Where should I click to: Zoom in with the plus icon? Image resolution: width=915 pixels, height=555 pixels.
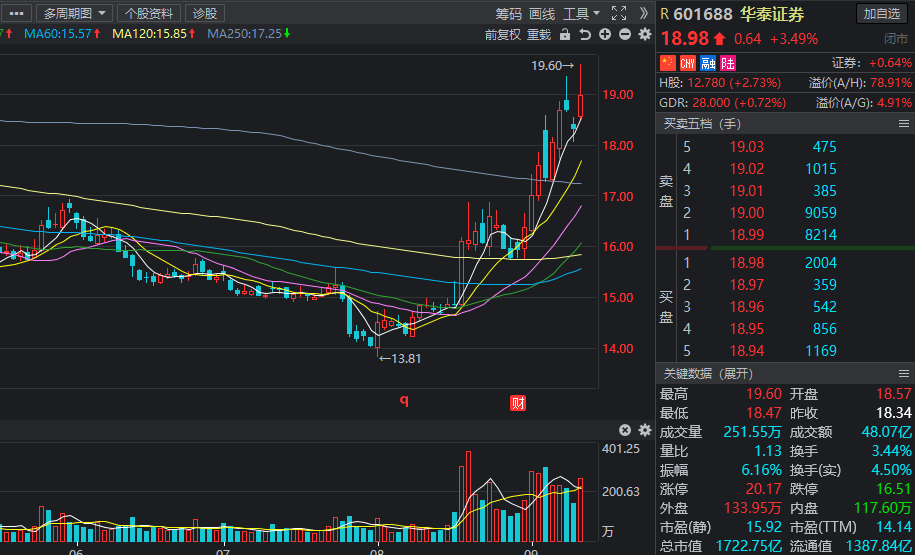tap(605, 34)
